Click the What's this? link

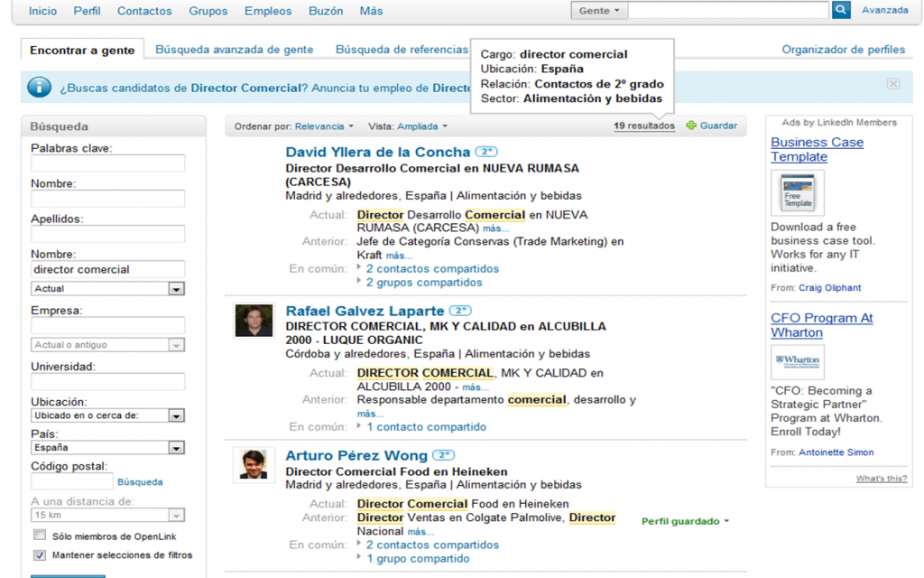[882, 479]
